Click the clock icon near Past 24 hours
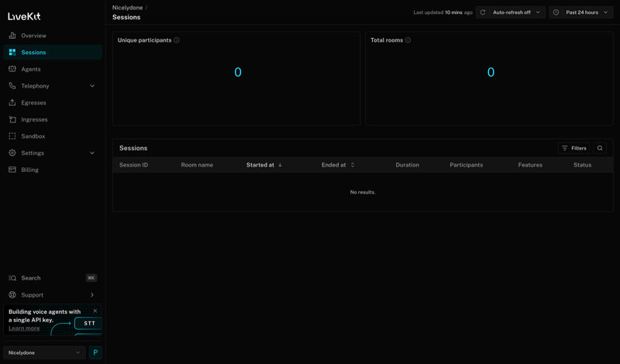The image size is (620, 364). pos(556,12)
